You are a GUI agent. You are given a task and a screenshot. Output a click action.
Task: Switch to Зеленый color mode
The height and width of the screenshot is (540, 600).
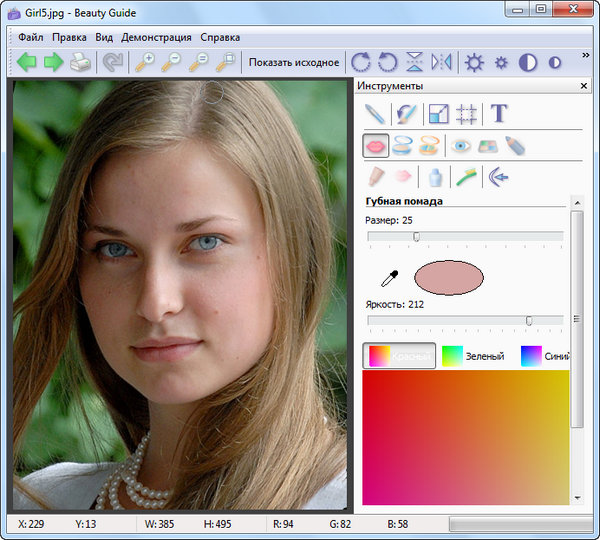[474, 356]
